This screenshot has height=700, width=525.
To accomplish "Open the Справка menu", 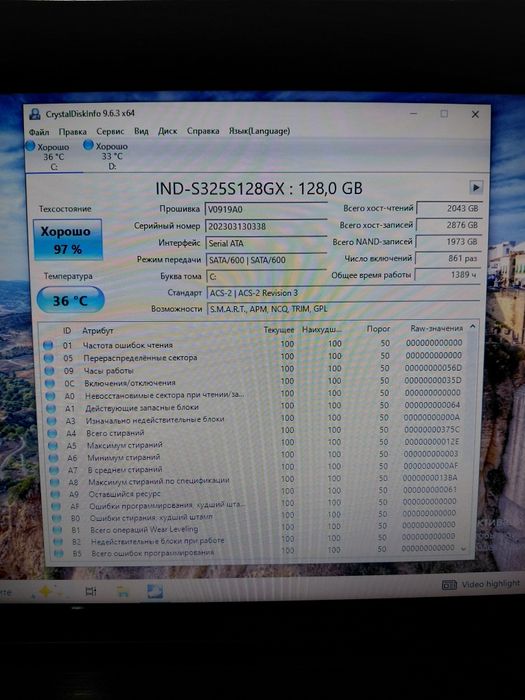I will (x=203, y=131).
